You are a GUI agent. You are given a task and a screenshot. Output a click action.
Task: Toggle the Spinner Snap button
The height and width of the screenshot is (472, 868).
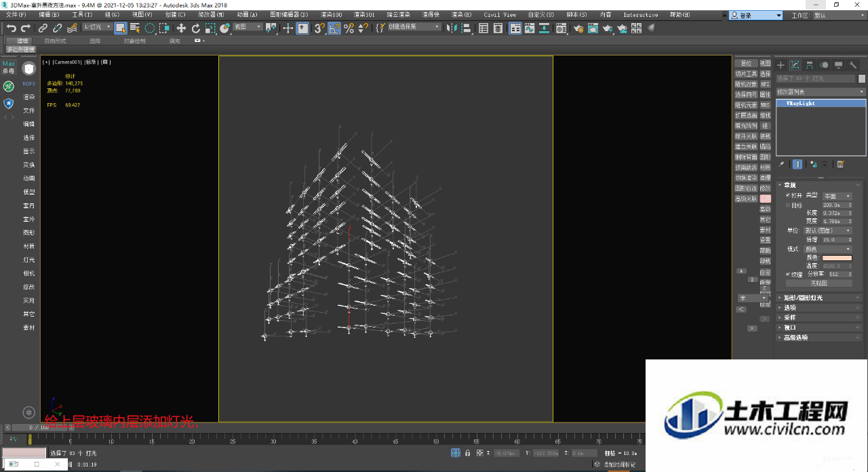coord(363,28)
